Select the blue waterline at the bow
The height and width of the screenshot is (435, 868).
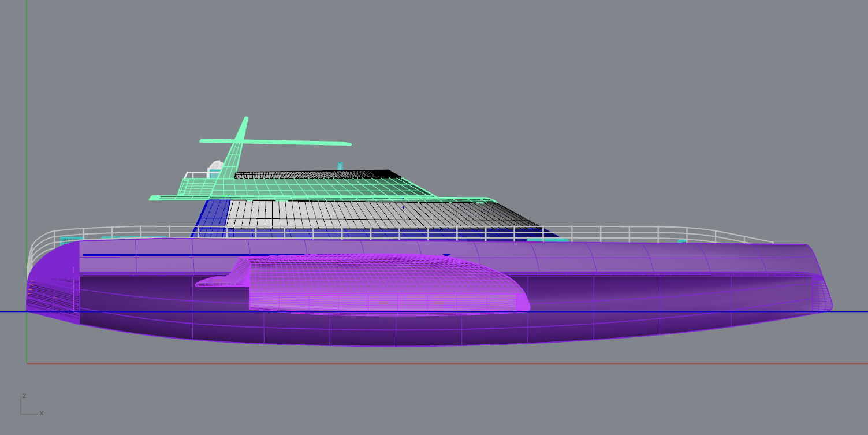pos(849,312)
